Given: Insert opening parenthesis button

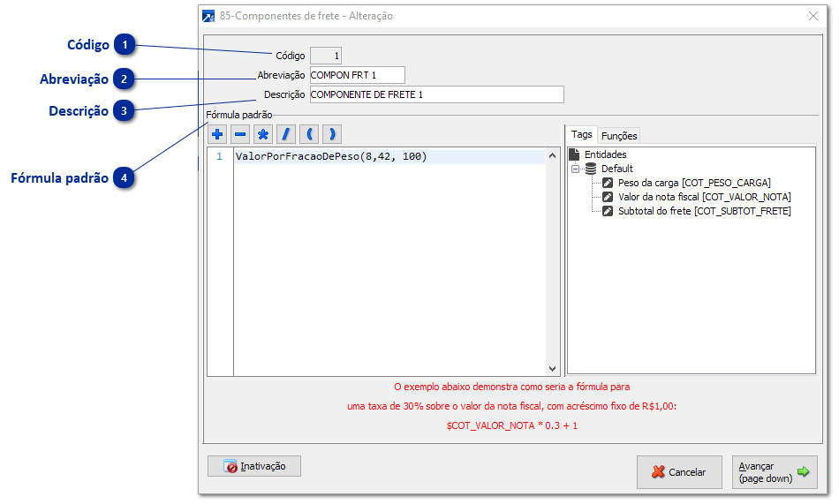Looking at the screenshot, I should [309, 134].
